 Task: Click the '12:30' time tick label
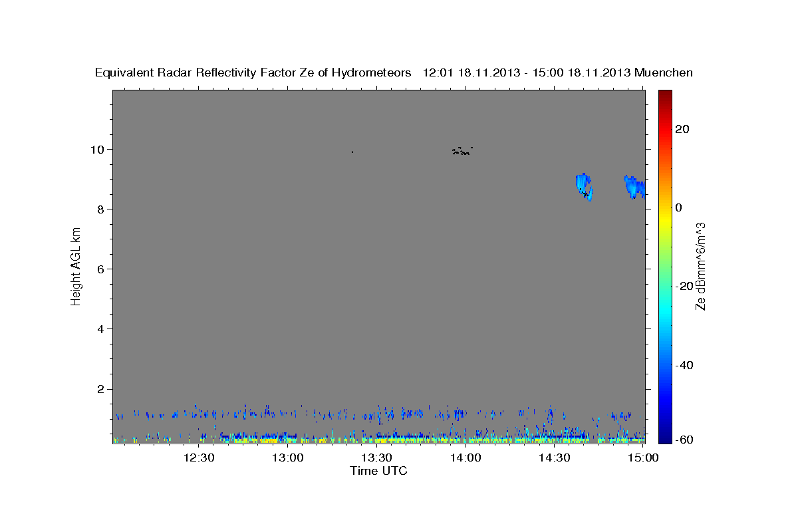click(198, 458)
